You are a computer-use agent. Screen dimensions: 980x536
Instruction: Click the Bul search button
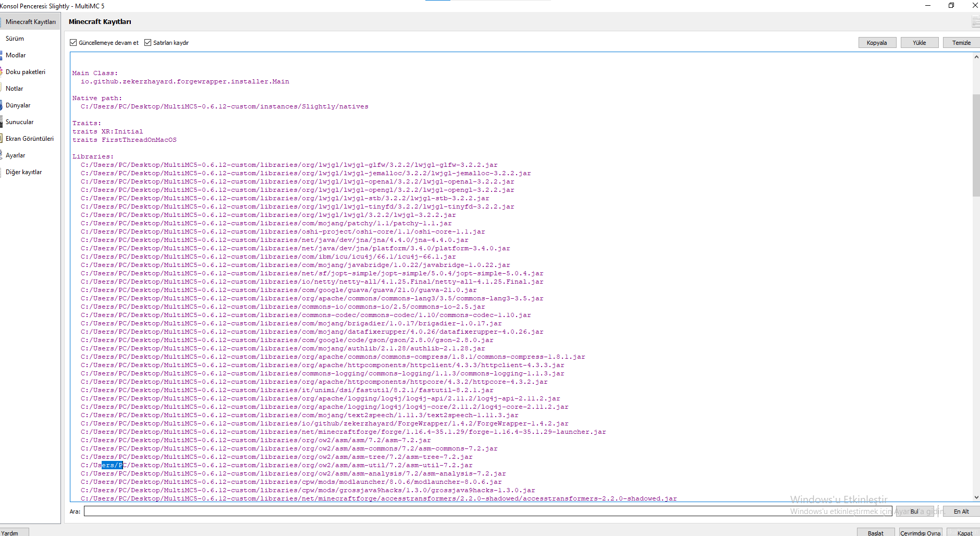click(x=914, y=511)
